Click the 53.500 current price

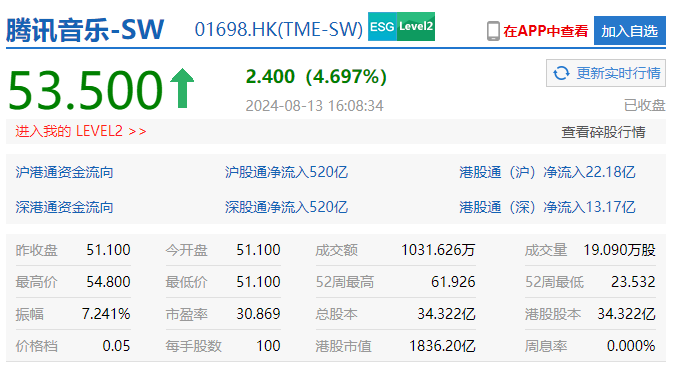(85, 90)
